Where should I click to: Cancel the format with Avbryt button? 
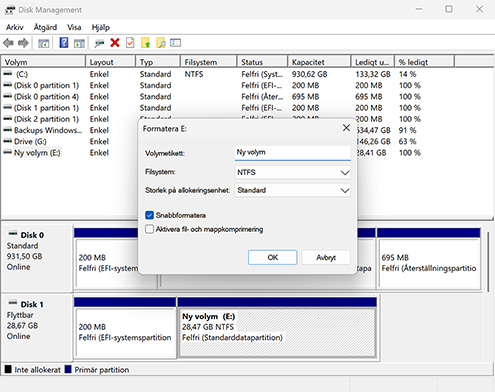[x=326, y=257]
